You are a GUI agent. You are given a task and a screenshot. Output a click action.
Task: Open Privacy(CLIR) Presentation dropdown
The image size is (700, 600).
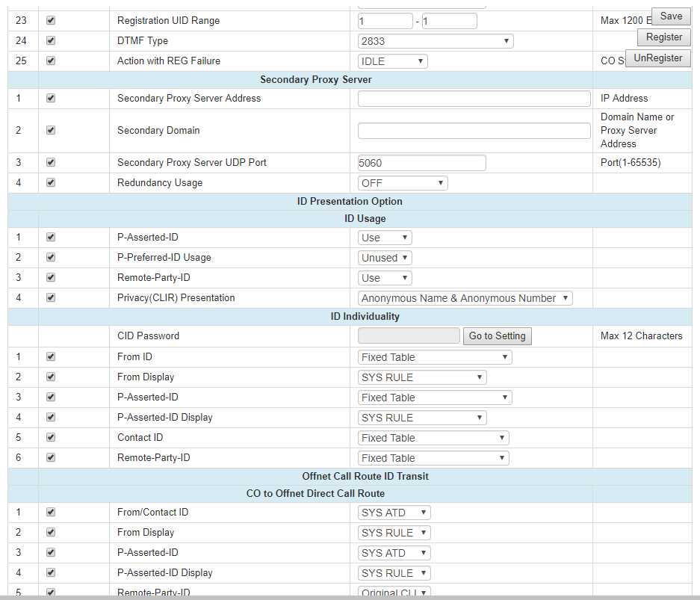(x=465, y=298)
